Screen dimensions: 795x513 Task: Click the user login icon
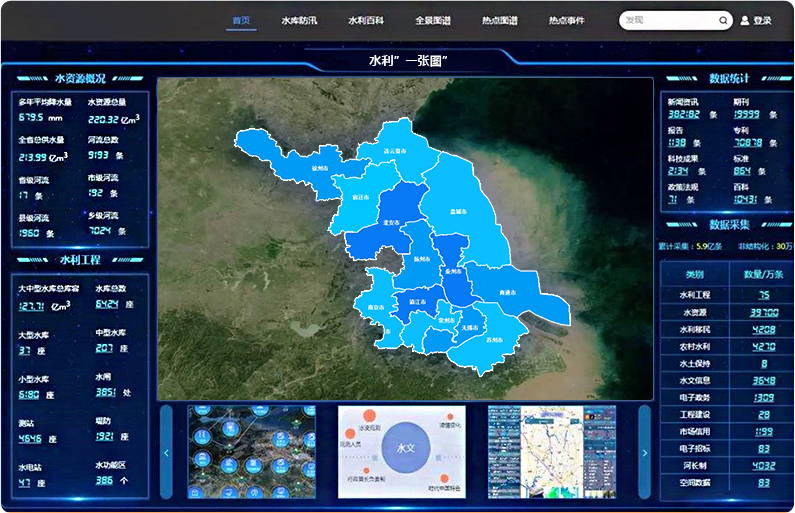744,20
